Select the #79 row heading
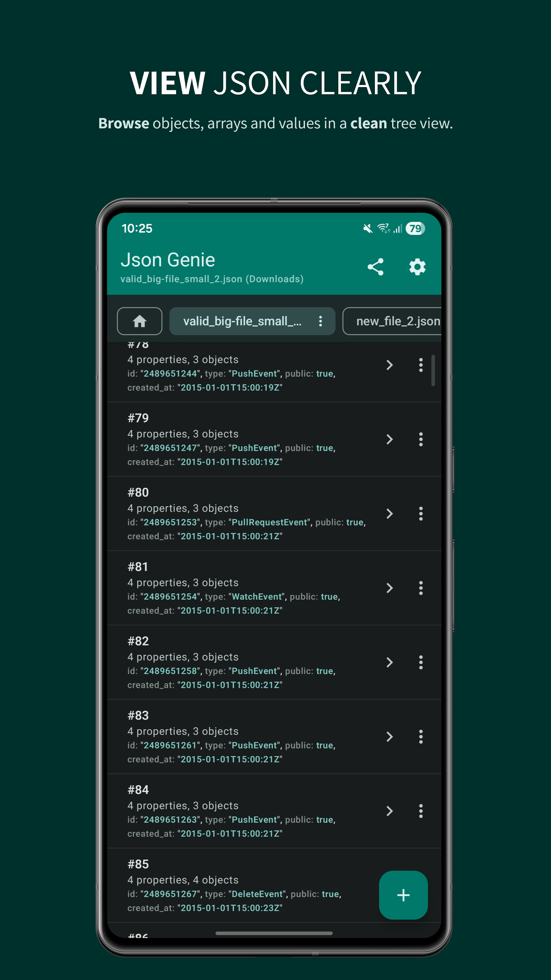 138,418
